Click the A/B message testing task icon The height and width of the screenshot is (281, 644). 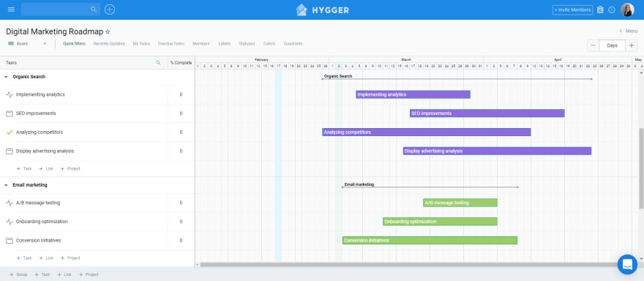(10, 203)
